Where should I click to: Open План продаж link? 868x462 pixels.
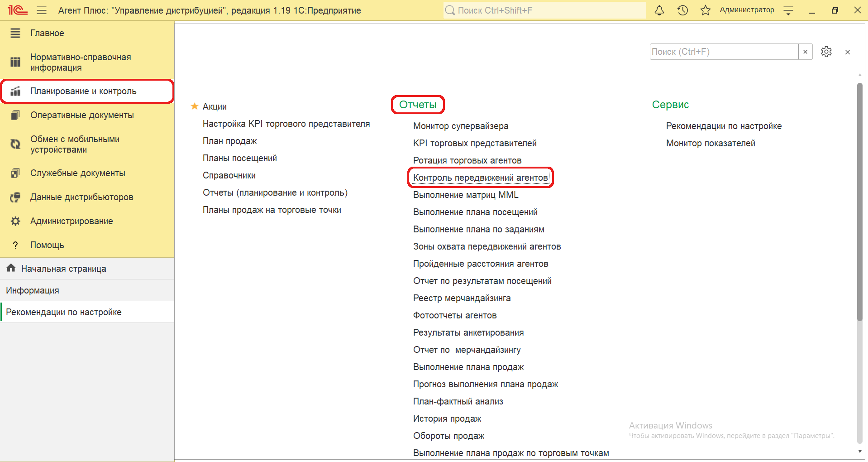[x=229, y=141]
